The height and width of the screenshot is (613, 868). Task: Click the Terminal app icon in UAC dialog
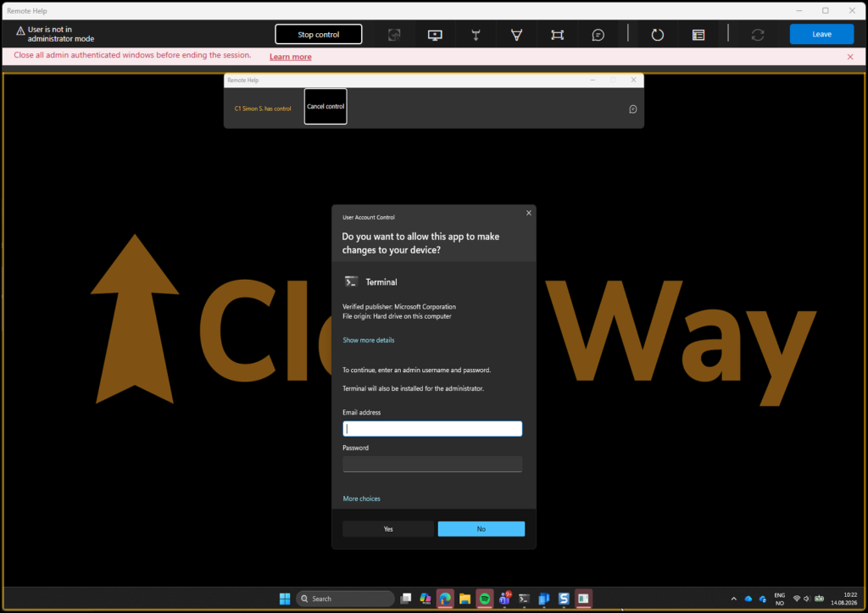coord(351,281)
